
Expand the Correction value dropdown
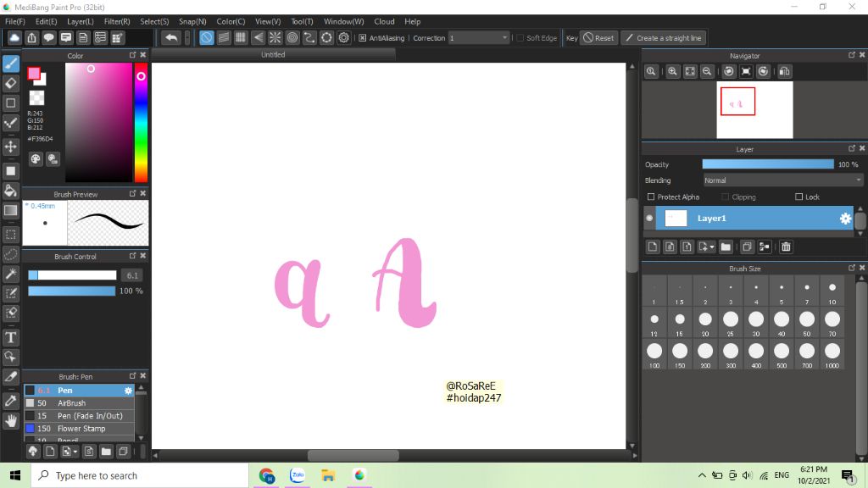(x=505, y=38)
